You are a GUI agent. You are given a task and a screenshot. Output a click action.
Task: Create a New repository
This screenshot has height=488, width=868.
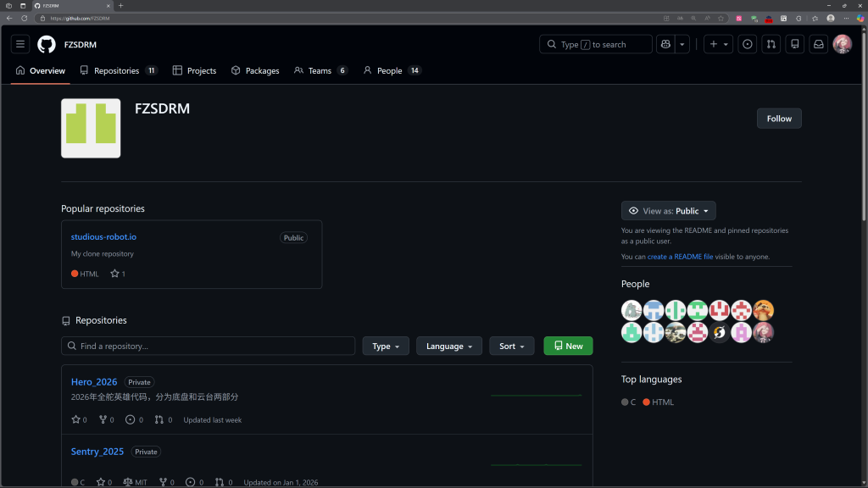568,346
